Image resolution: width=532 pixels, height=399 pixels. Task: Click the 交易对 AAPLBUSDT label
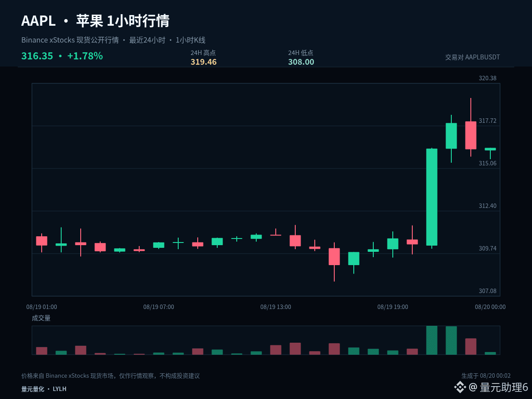(x=473, y=57)
